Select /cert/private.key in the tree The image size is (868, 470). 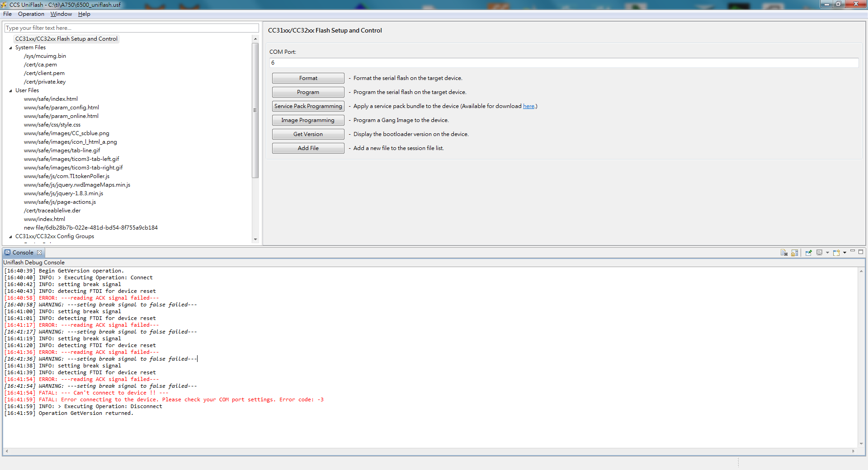(x=45, y=82)
